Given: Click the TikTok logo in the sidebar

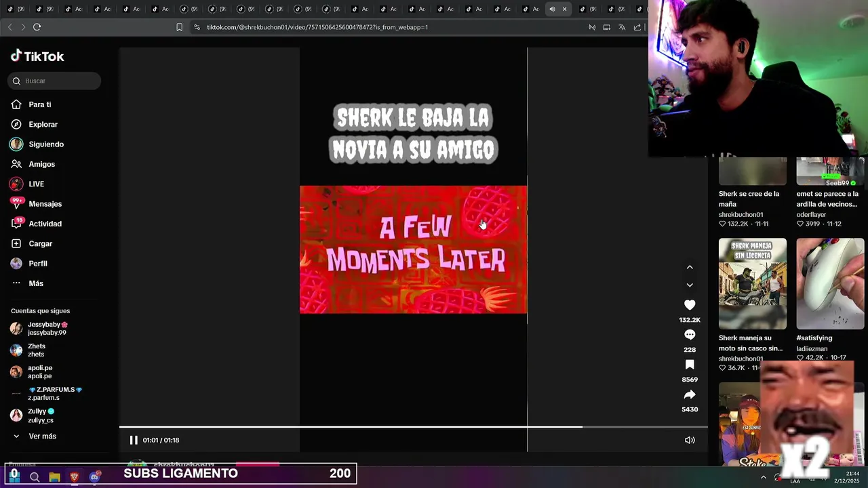Looking at the screenshot, I should coord(37,56).
